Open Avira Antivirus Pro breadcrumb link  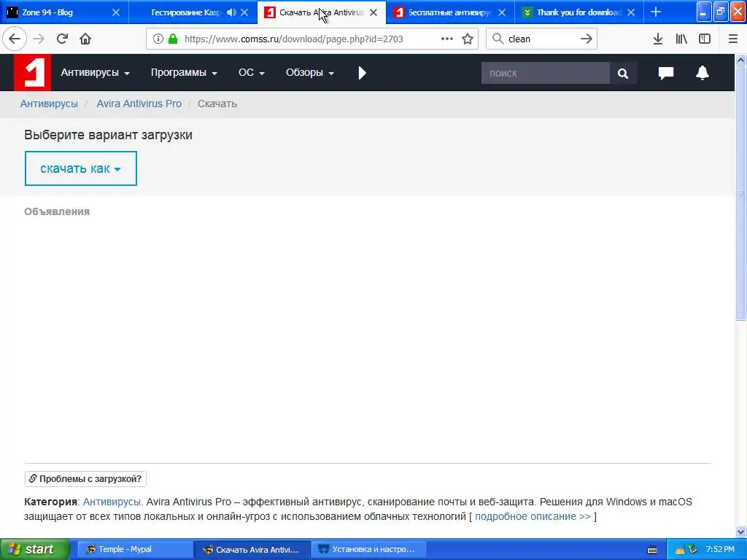(x=139, y=104)
